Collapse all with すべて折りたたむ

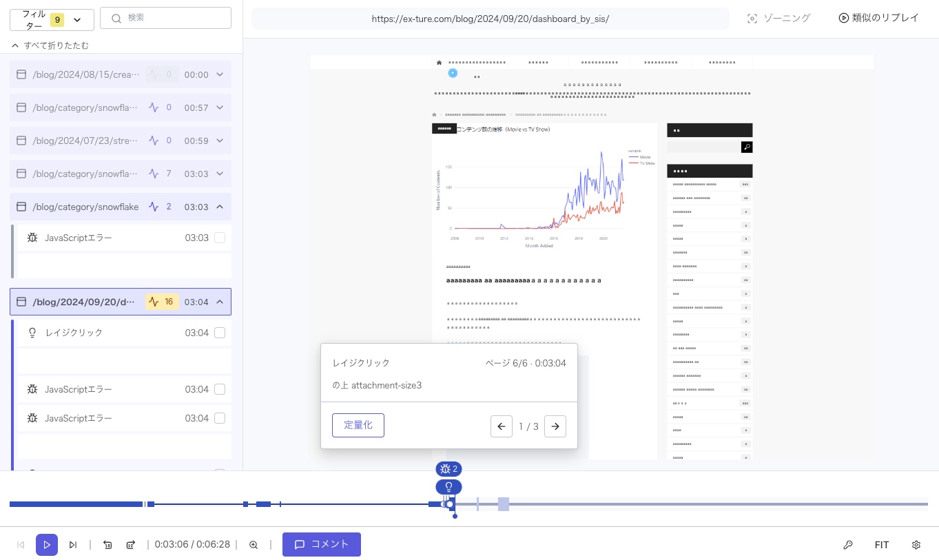(x=50, y=45)
